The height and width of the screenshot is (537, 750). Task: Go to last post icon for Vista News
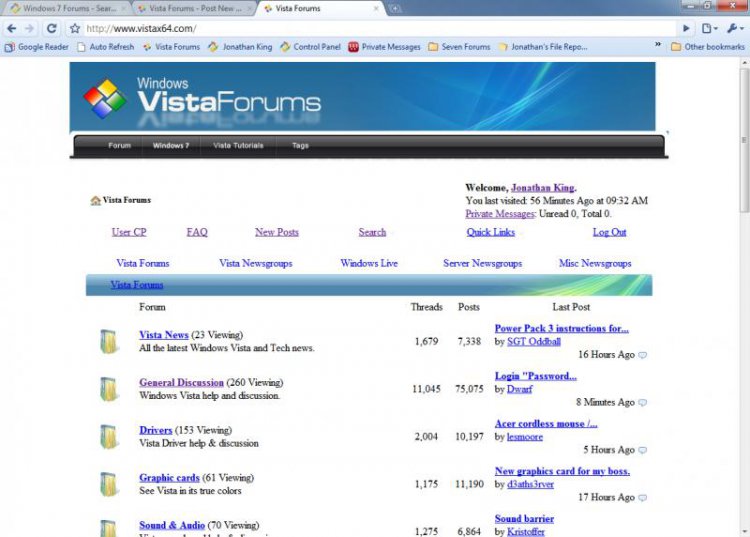click(643, 355)
